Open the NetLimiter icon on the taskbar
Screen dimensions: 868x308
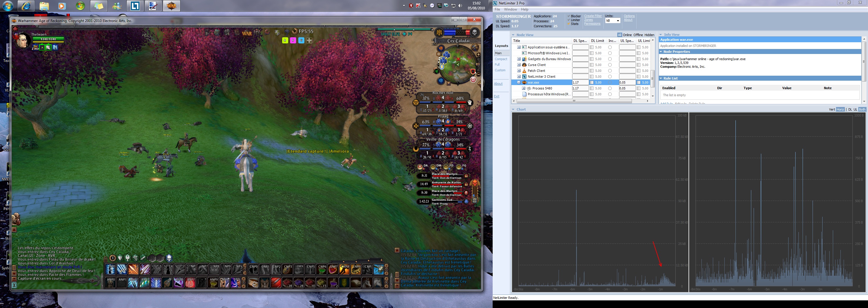[x=135, y=6]
